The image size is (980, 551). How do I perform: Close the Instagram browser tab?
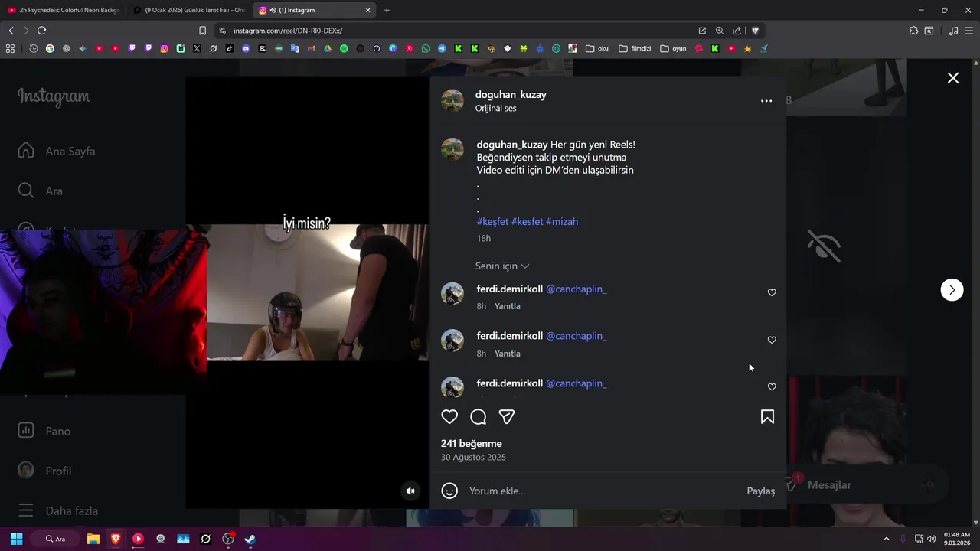click(367, 10)
